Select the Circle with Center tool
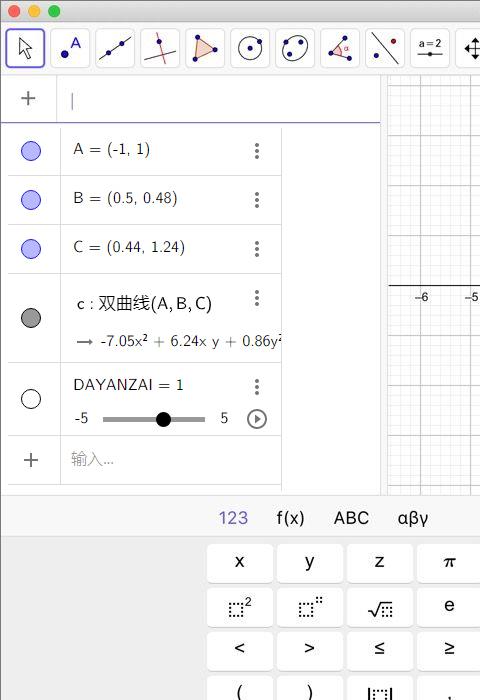This screenshot has width=480, height=700. pos(250,48)
